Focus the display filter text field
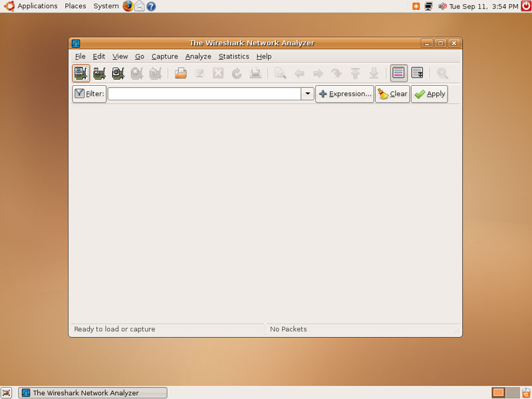Image resolution: width=532 pixels, height=399 pixels. point(204,94)
